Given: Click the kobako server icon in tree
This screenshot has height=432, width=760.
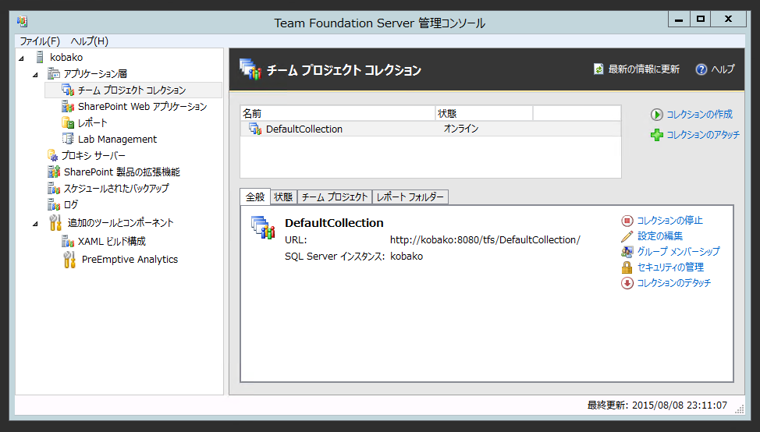Looking at the screenshot, I should tap(40, 57).
